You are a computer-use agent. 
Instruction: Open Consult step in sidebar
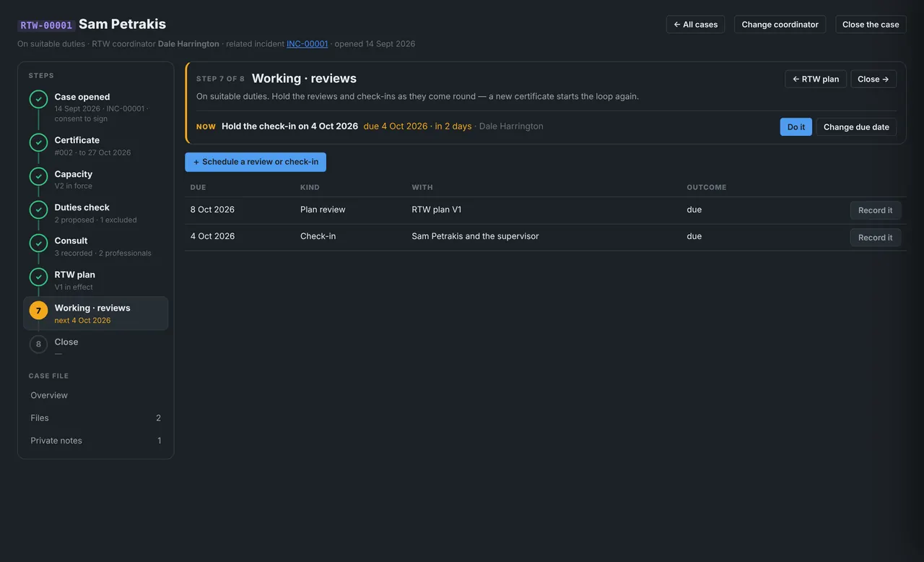[96, 246]
